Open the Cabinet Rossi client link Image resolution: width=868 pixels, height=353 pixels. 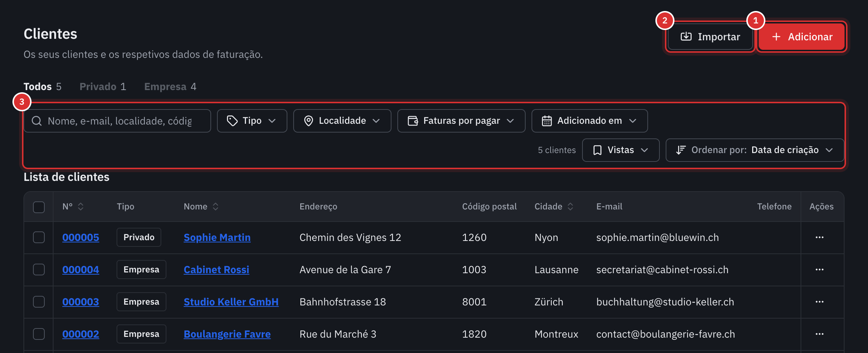(216, 270)
